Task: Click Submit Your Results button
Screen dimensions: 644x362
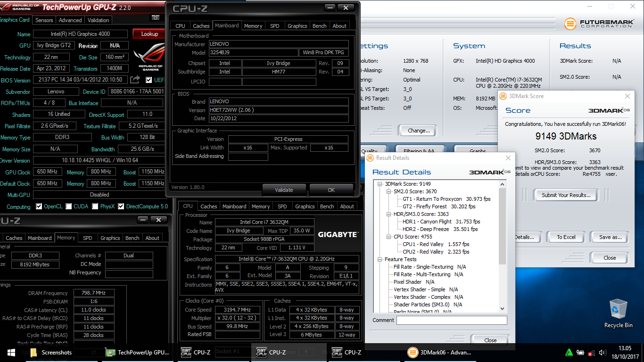Action: tap(565, 195)
